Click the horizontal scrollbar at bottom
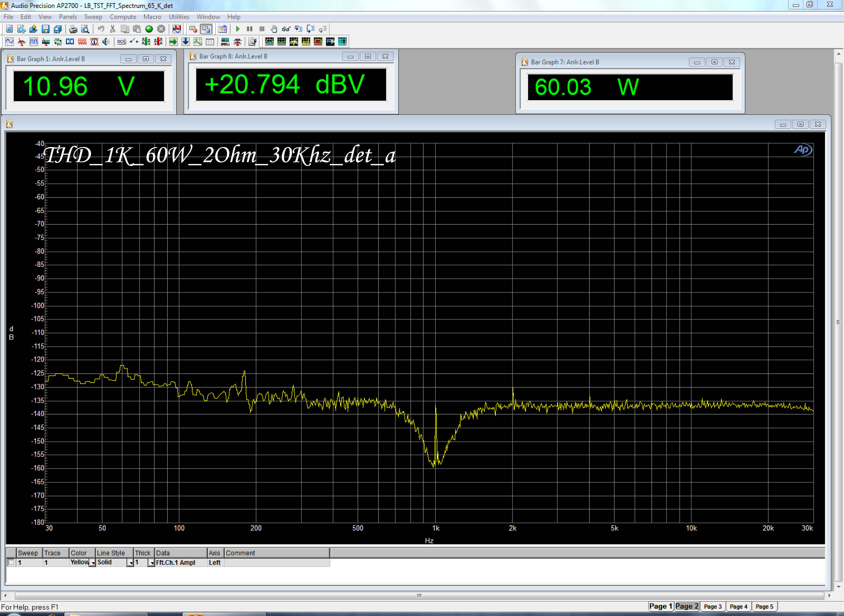 pos(419,596)
